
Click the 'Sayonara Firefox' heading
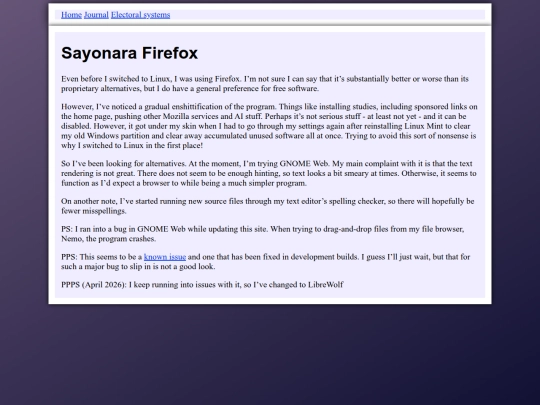pyautogui.click(x=129, y=53)
